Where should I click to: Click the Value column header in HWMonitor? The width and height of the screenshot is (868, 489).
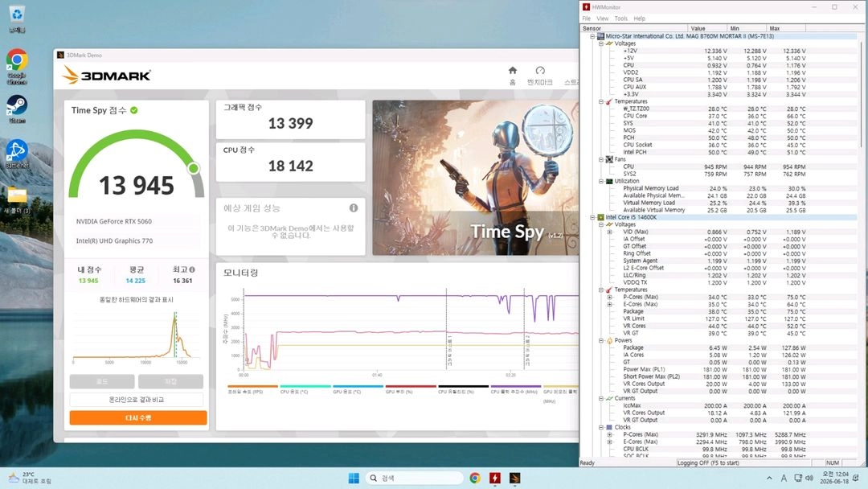[x=707, y=28]
